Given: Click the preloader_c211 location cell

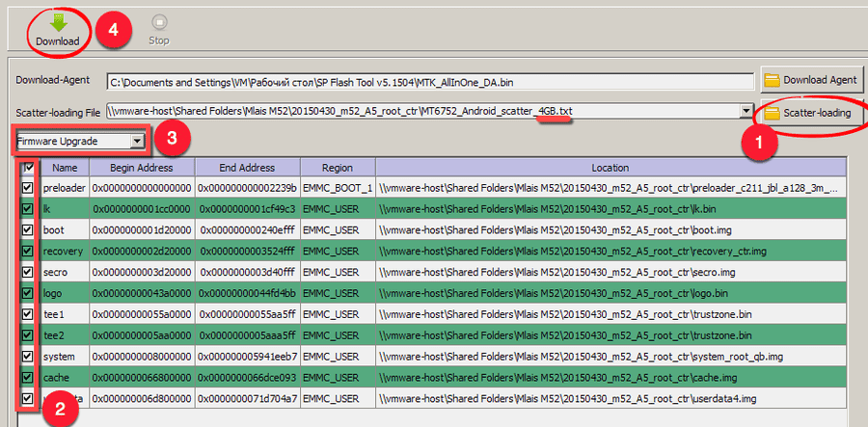Looking at the screenshot, I should click(x=610, y=188).
